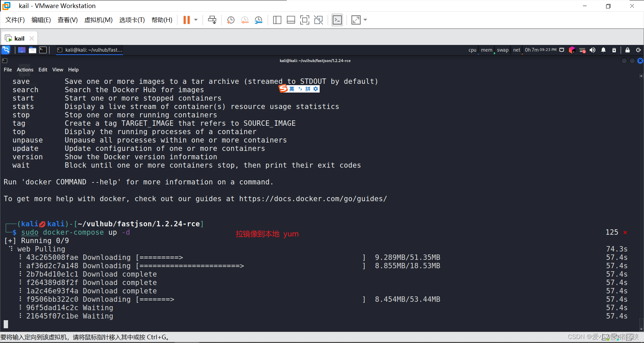Click the terminal window menu icon in the title bar
This screenshot has width=644, height=343.
tap(5, 61)
